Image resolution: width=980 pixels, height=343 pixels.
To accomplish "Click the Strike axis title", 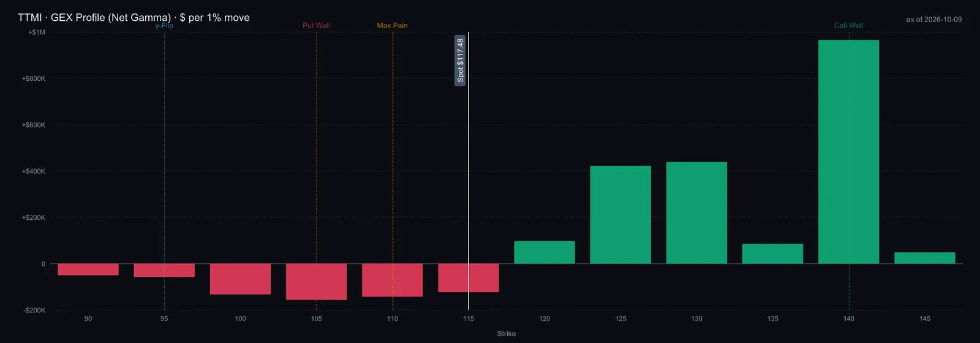I will [507, 334].
